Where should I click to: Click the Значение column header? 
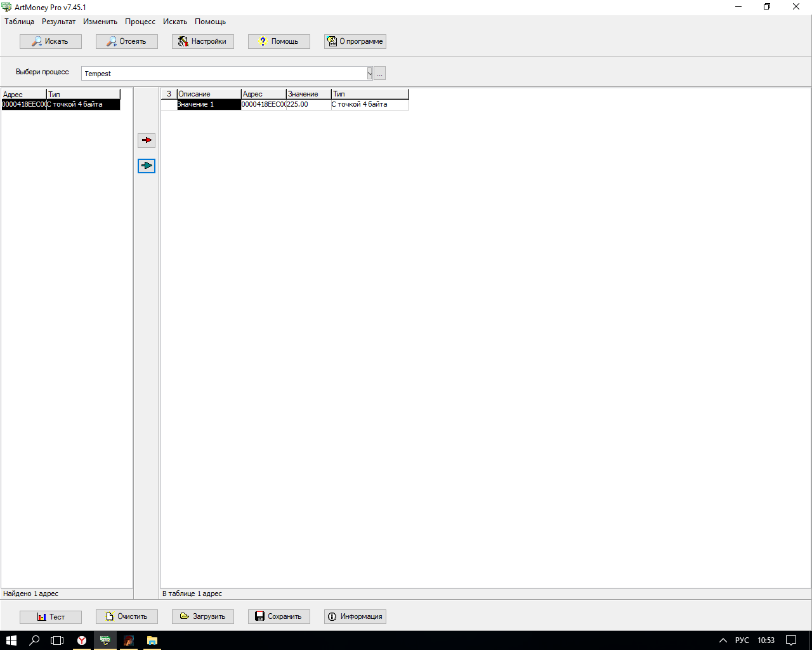309,94
